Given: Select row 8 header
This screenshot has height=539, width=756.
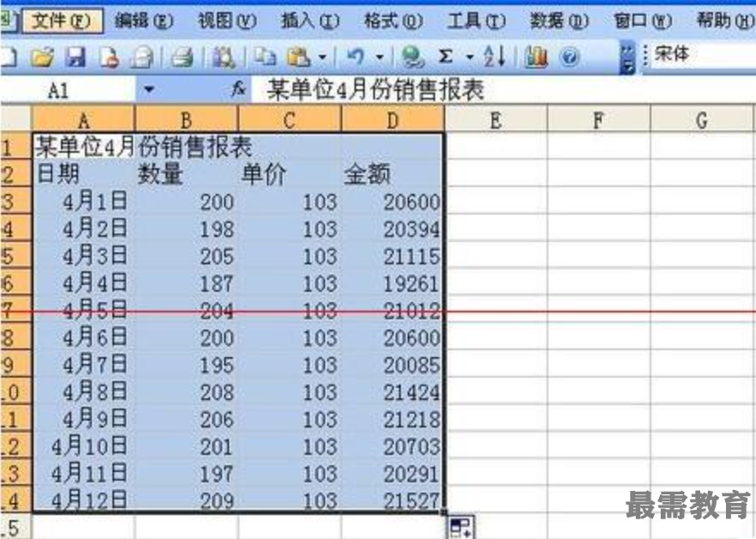Looking at the screenshot, I should point(15,337).
